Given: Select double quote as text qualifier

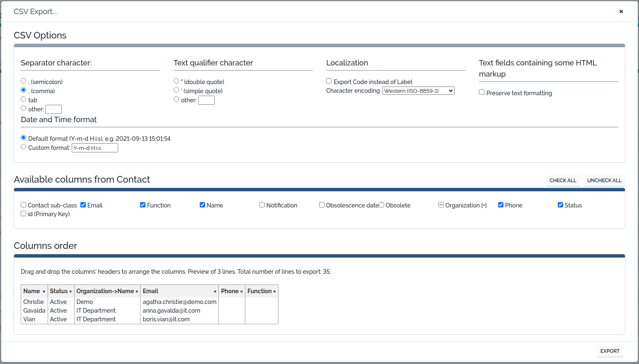Looking at the screenshot, I should point(176,81).
